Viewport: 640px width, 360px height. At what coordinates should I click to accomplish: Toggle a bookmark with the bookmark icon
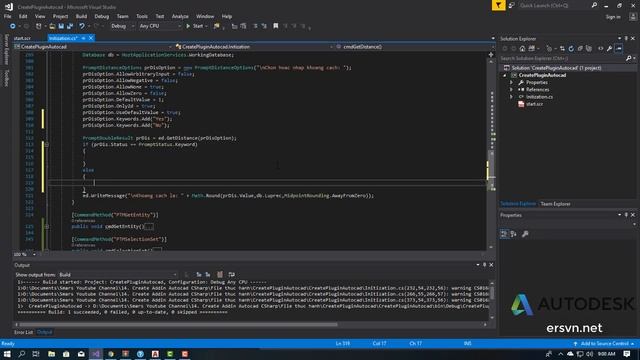276,26
